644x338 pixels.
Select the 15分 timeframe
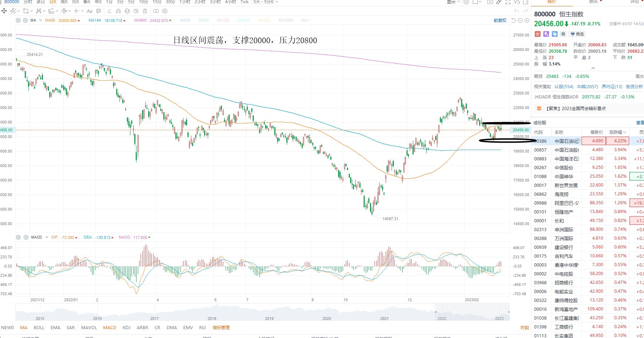tap(157, 2)
